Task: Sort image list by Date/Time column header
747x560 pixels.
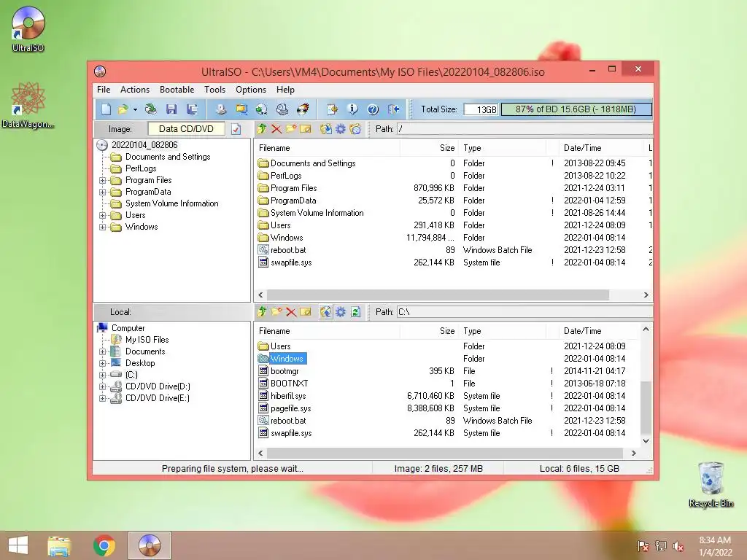Action: click(600, 148)
